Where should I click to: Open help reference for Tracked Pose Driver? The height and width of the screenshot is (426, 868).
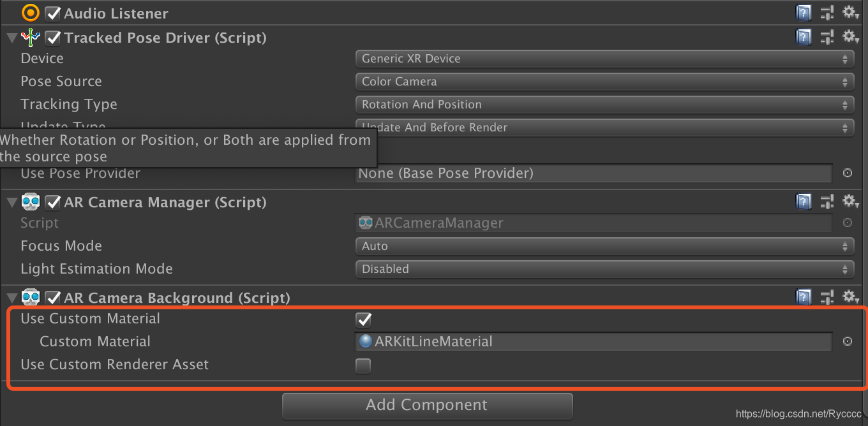804,37
